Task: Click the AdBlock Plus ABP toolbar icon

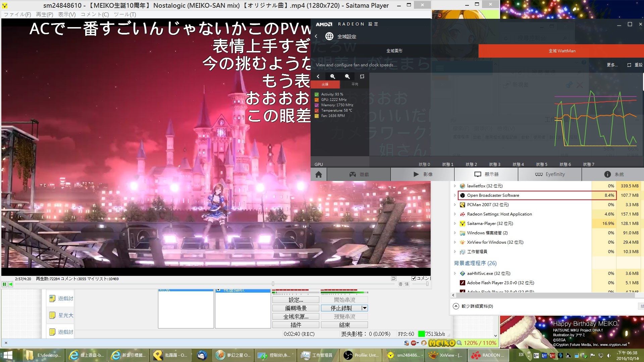Action: 414,343
